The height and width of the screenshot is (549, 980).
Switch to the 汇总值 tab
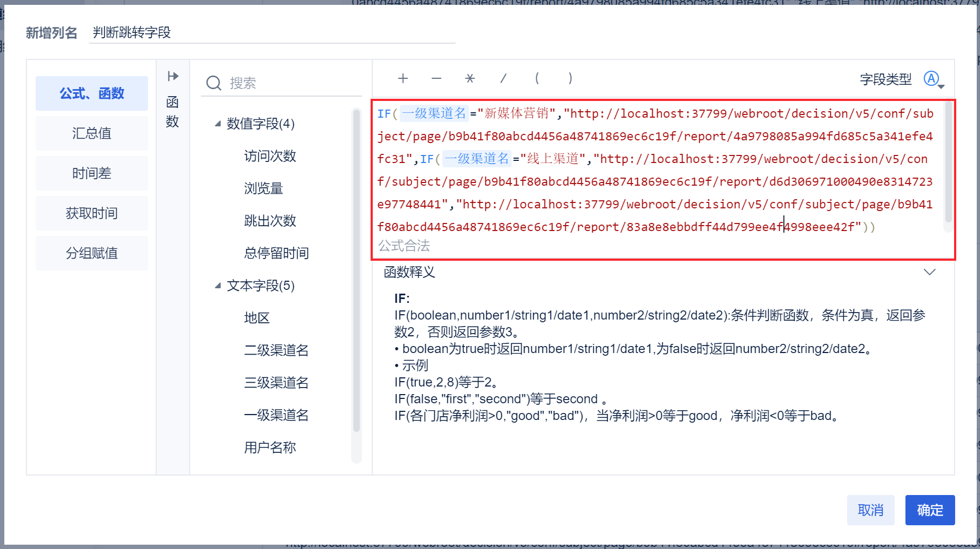point(92,133)
